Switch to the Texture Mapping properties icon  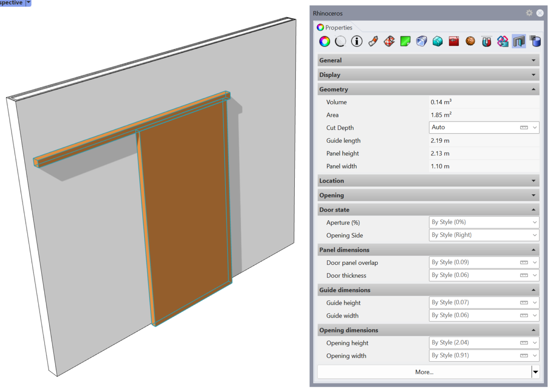click(389, 41)
